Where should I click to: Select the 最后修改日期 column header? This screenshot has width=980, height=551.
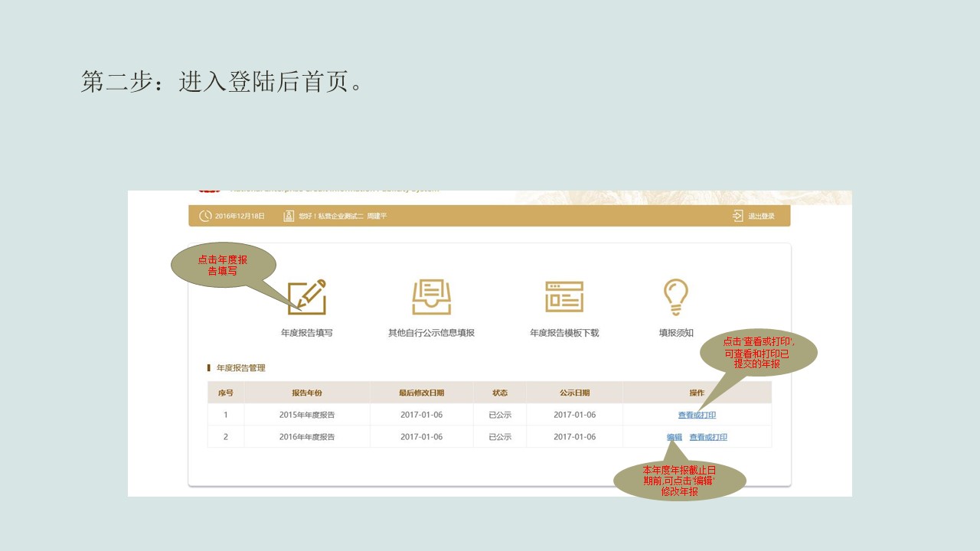[421, 393]
